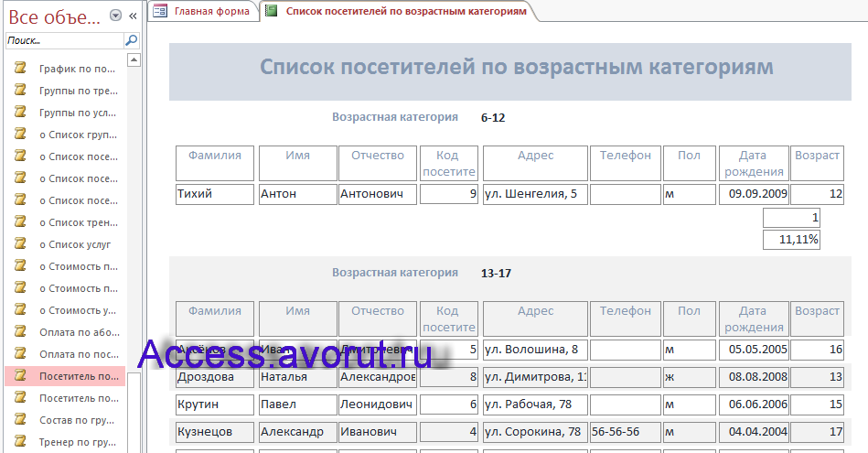Viewport: 868px width, 453px height.
Task: Click the birth date 05.05.2005
Action: click(754, 350)
